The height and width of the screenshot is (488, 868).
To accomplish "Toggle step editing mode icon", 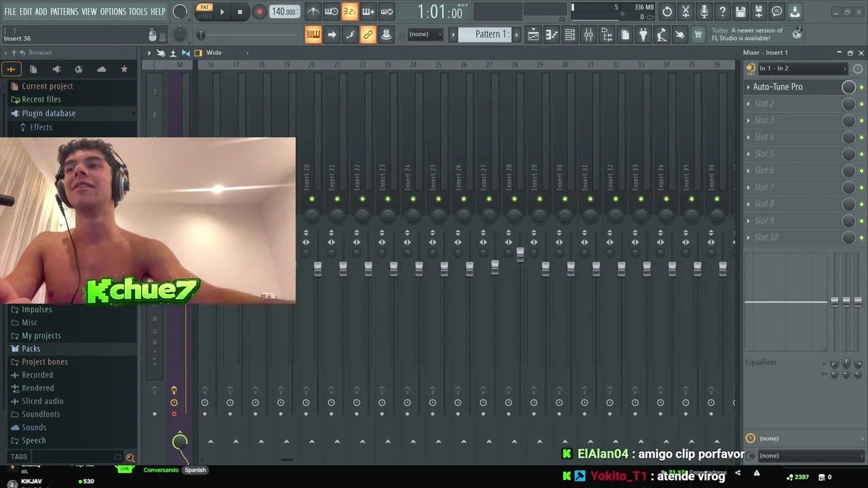I will [350, 35].
